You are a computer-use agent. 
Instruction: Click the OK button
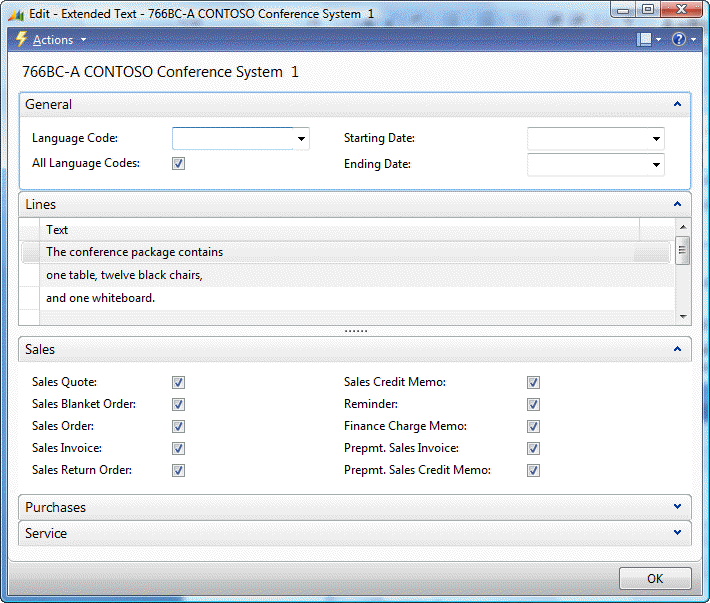coord(655,579)
